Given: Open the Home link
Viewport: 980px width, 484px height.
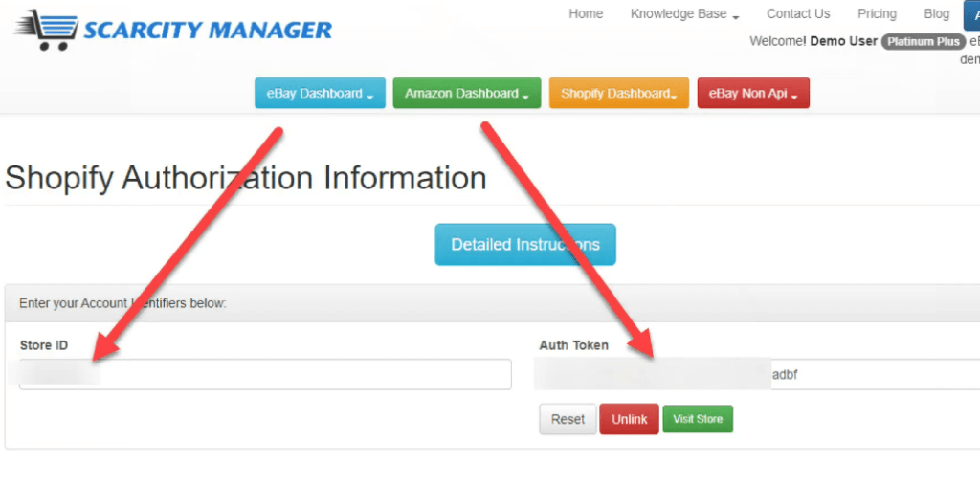Looking at the screenshot, I should click(x=586, y=13).
